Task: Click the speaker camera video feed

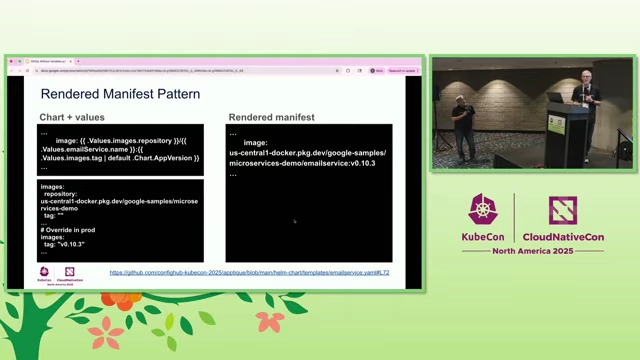Action: [x=532, y=113]
